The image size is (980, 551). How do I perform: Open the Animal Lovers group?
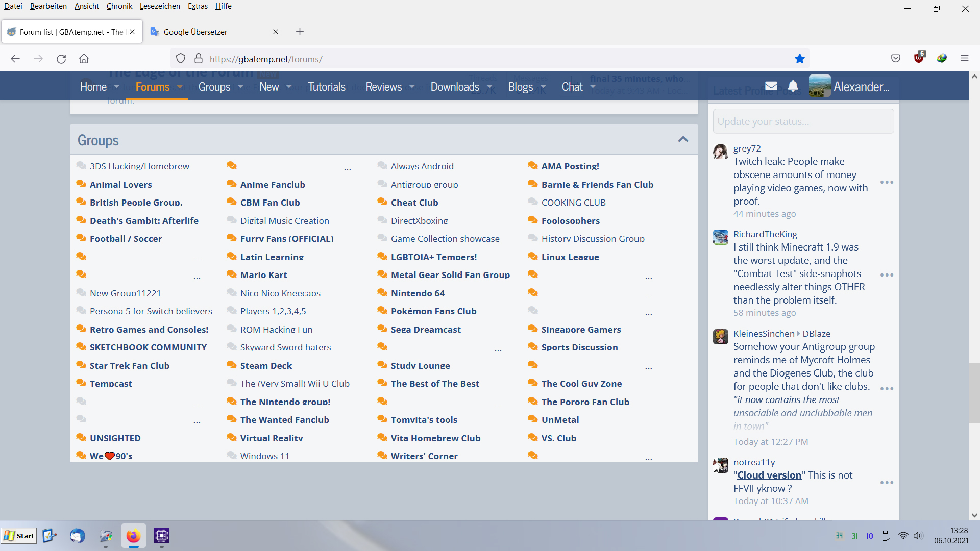tap(121, 185)
